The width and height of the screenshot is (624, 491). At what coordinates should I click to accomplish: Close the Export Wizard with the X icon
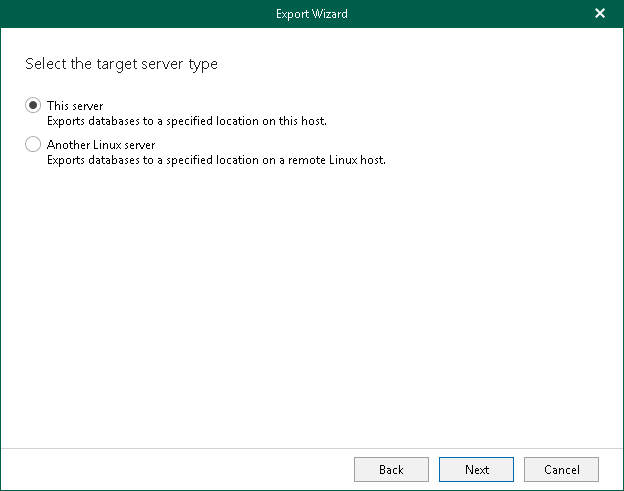(x=600, y=14)
